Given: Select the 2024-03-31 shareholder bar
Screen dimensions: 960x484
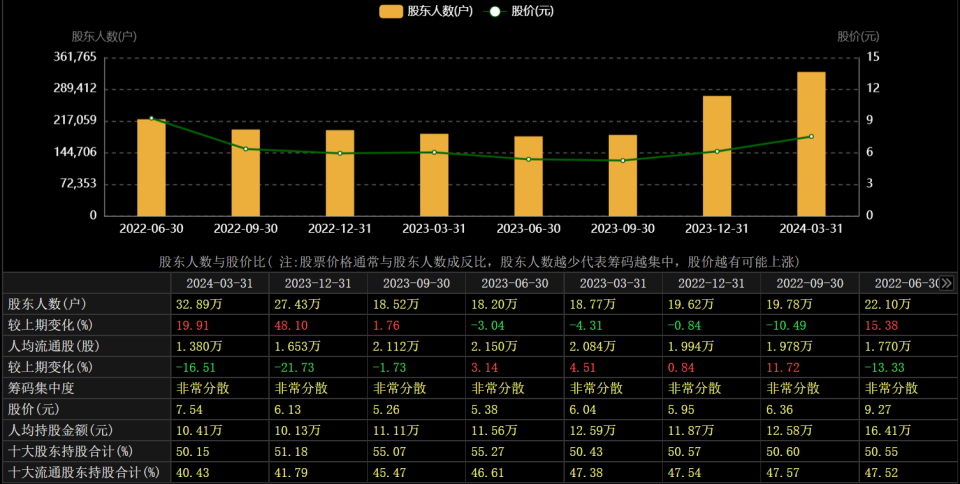Looking at the screenshot, I should pos(811,144).
